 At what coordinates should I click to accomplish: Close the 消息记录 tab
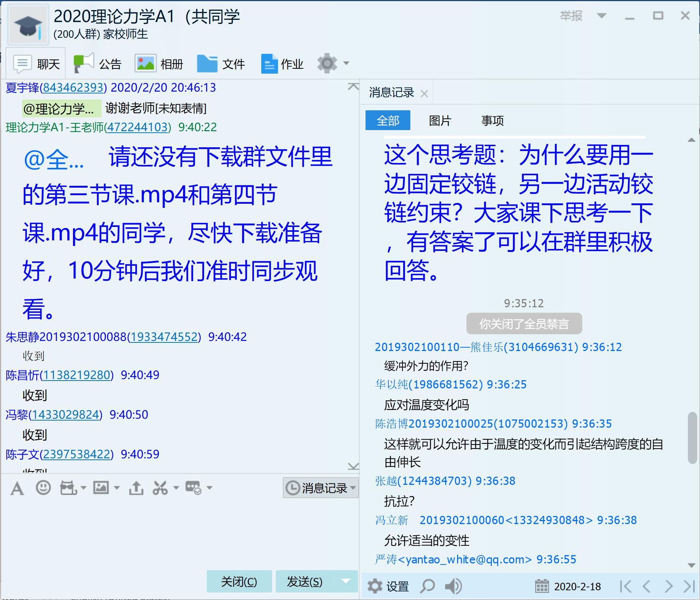(x=424, y=93)
